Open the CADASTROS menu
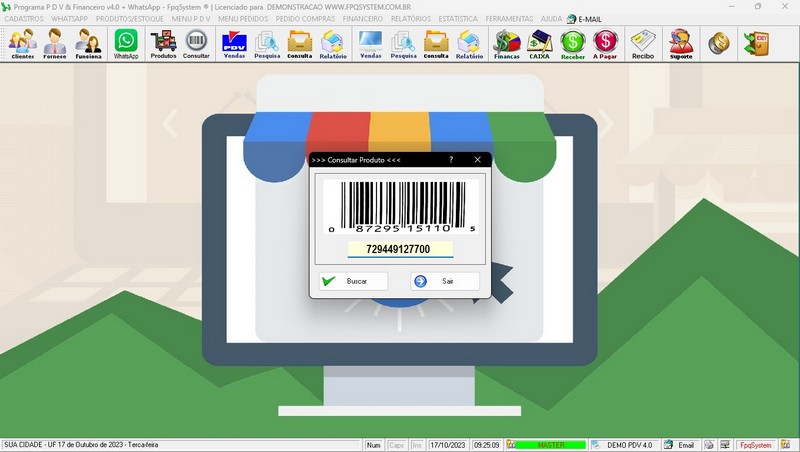This screenshot has width=800, height=452. point(24,19)
